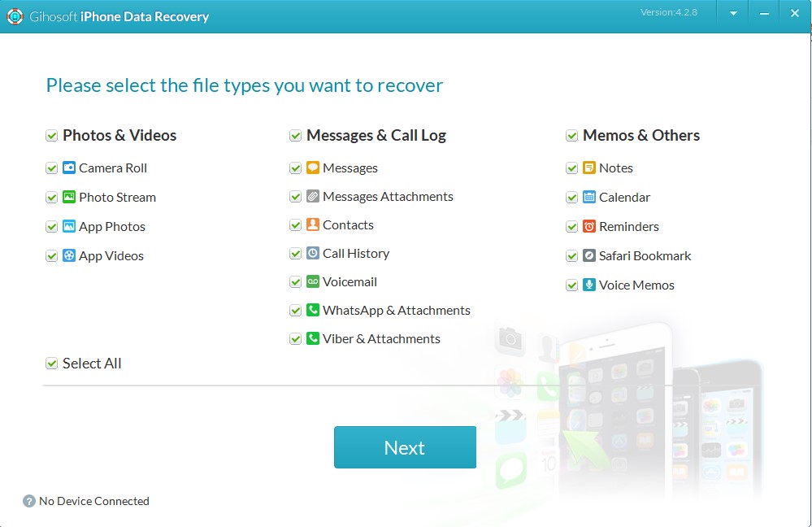Toggle the Voicemail checkbox
This screenshot has width=812, height=527.
point(295,282)
